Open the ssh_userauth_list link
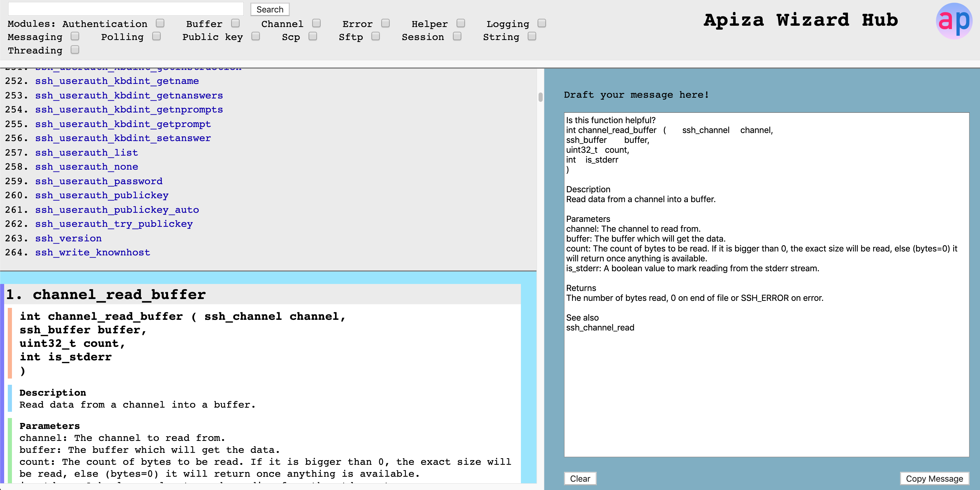Viewport: 980px width, 490px height. 86,153
